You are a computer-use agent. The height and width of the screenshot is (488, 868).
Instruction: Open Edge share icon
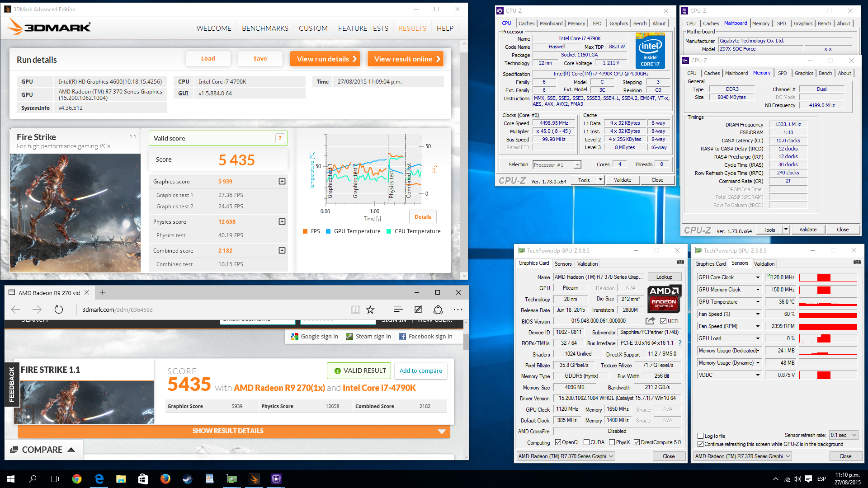pos(438,310)
